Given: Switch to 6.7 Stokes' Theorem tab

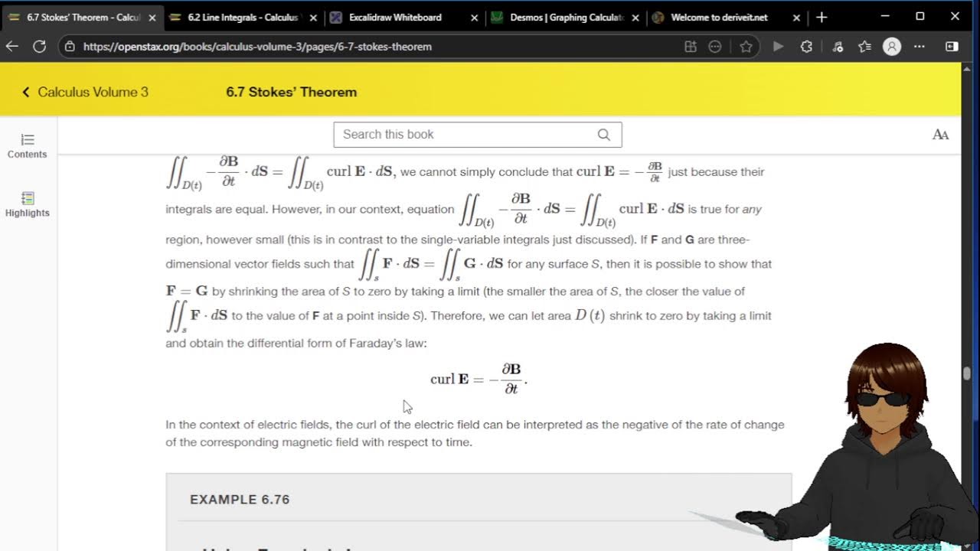Looking at the screenshot, I should [x=82, y=17].
